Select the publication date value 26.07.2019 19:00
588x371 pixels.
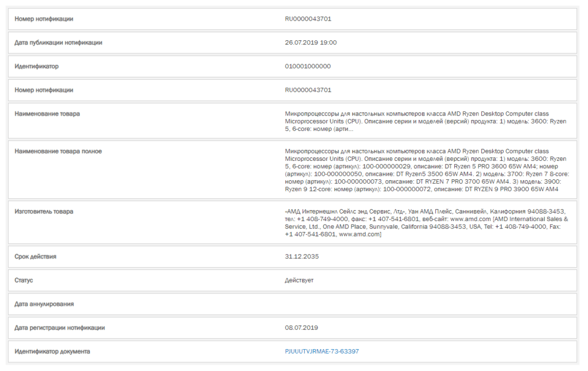pos(311,42)
